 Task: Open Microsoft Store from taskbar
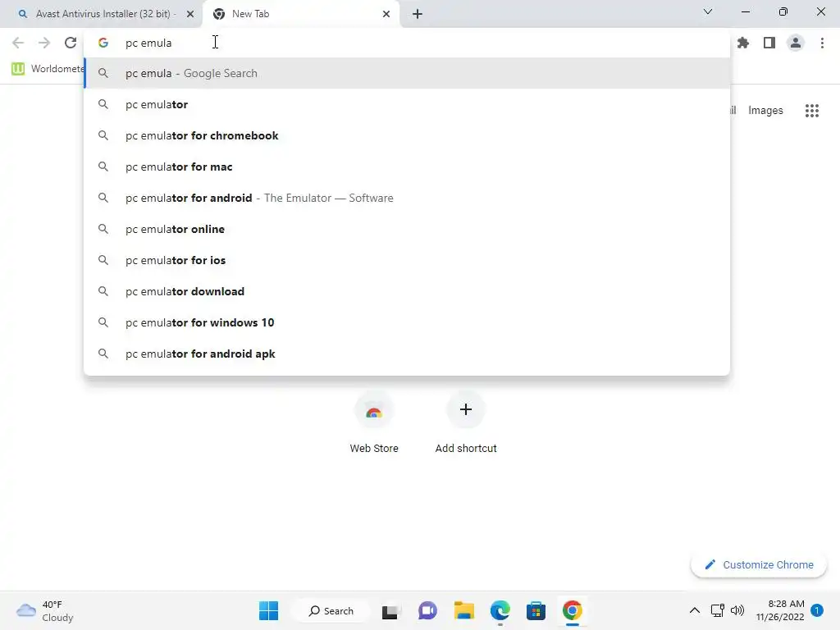point(536,610)
